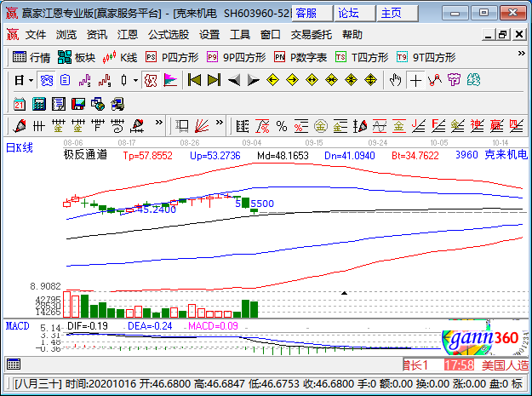This screenshot has width=532, height=396.
Task: Click the 论坛 button
Action: 355,14
